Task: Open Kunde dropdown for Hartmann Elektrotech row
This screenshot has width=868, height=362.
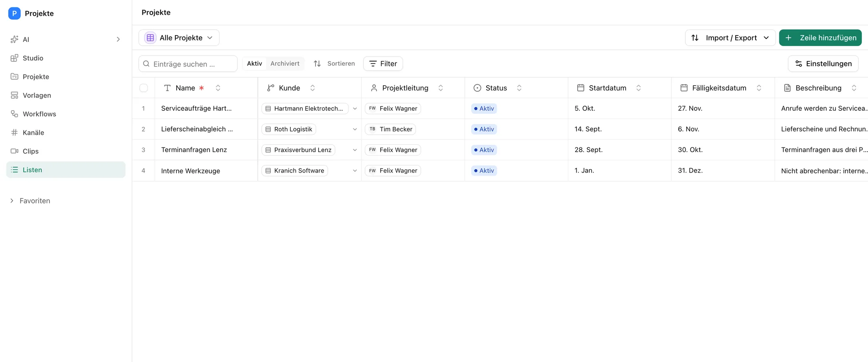Action: point(355,109)
